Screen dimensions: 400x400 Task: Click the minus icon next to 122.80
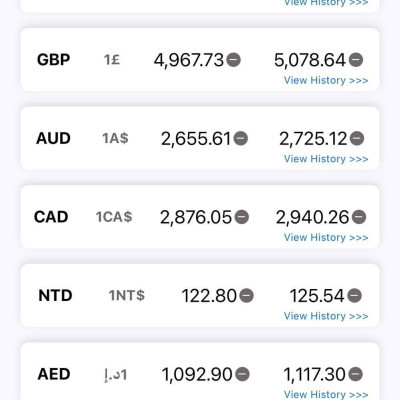(247, 295)
